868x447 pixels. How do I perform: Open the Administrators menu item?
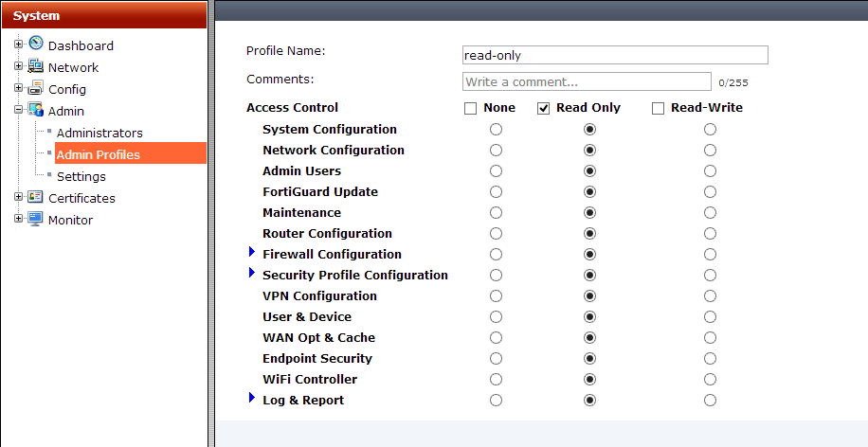[x=99, y=133]
